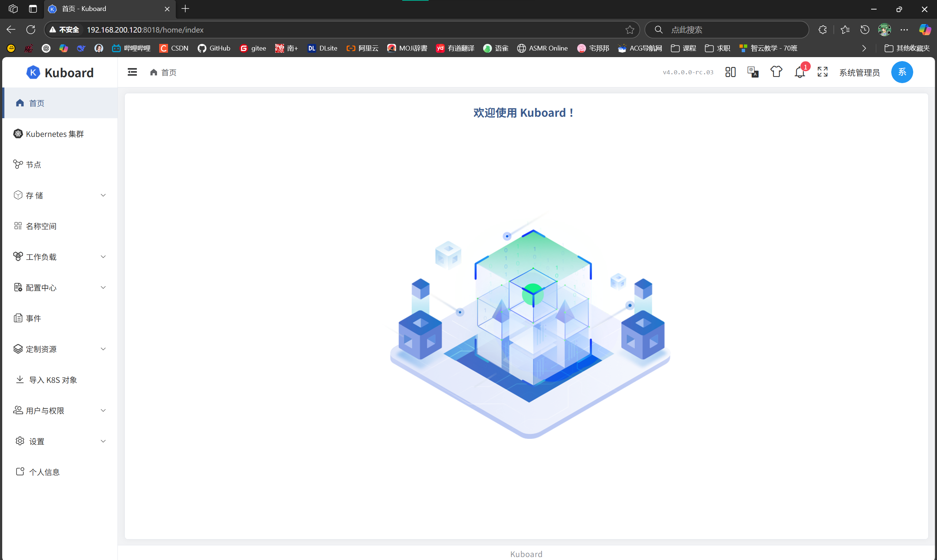
Task: Open the CSDN bookmark
Action: [x=173, y=48]
